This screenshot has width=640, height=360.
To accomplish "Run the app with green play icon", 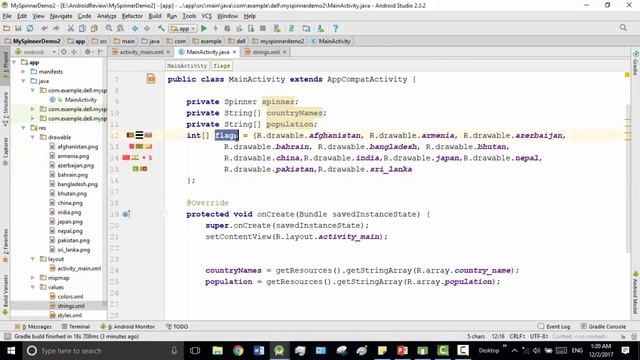I will [x=204, y=29].
